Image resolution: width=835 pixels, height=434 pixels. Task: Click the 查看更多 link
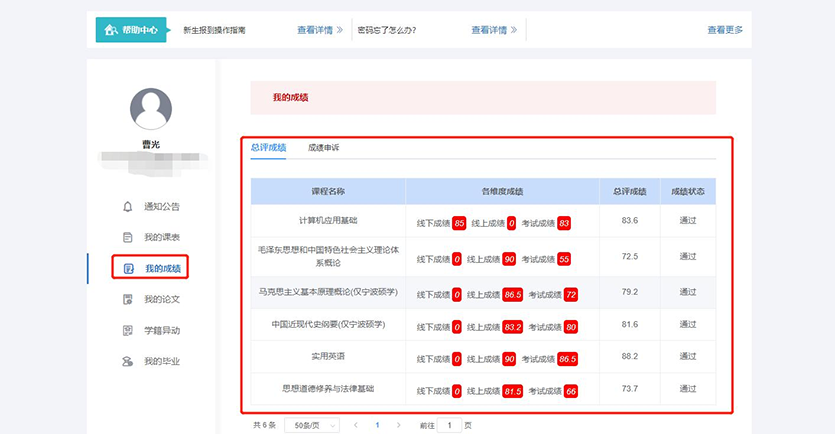[x=725, y=30]
